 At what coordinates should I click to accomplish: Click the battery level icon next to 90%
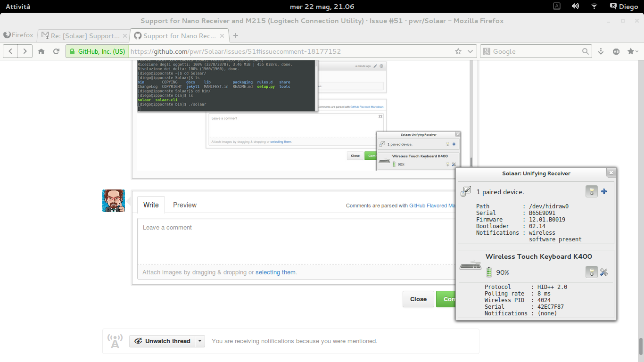pyautogui.click(x=489, y=272)
